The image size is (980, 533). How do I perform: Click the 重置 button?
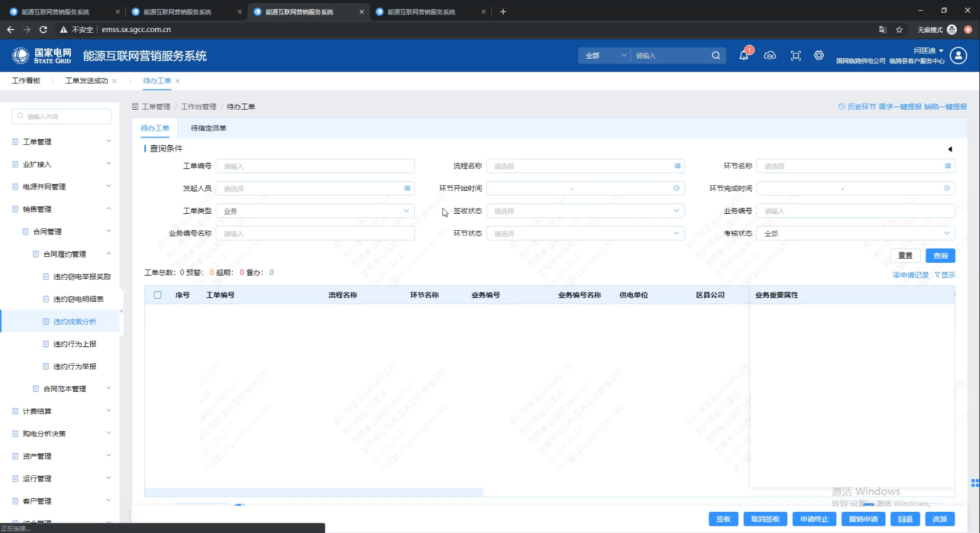tap(905, 256)
